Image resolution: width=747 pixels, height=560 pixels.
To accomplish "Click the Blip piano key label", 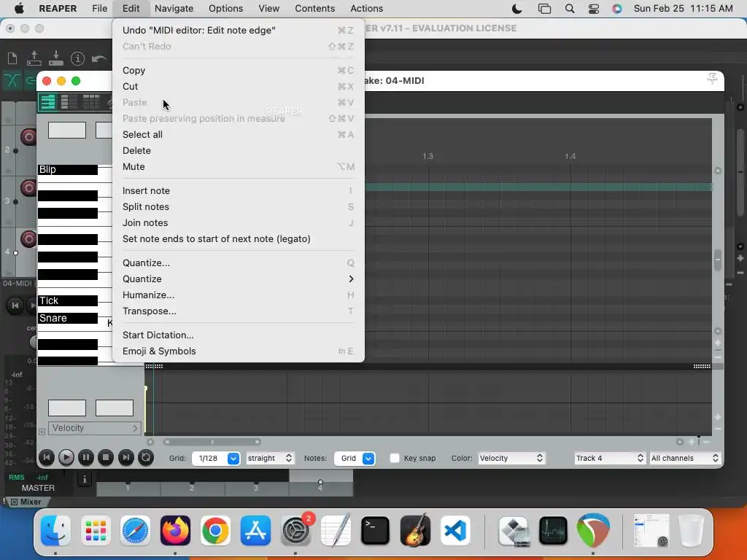I will pyautogui.click(x=47, y=169).
